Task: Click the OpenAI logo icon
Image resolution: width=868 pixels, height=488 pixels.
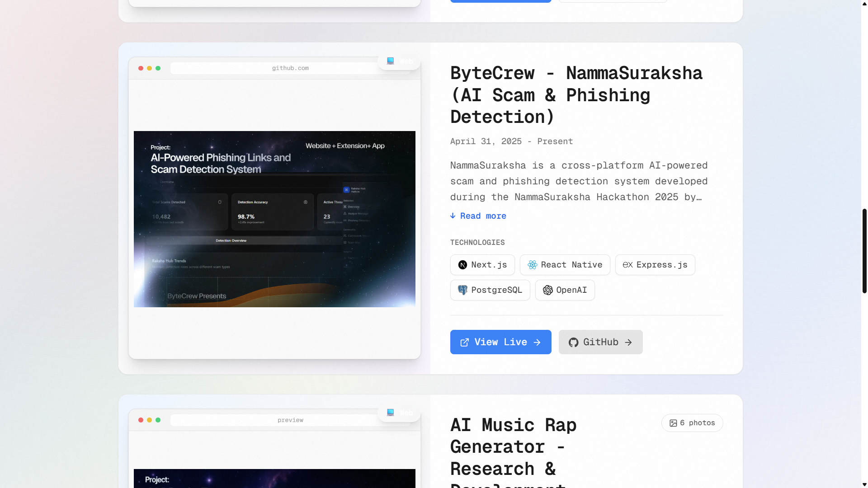Action: (548, 290)
